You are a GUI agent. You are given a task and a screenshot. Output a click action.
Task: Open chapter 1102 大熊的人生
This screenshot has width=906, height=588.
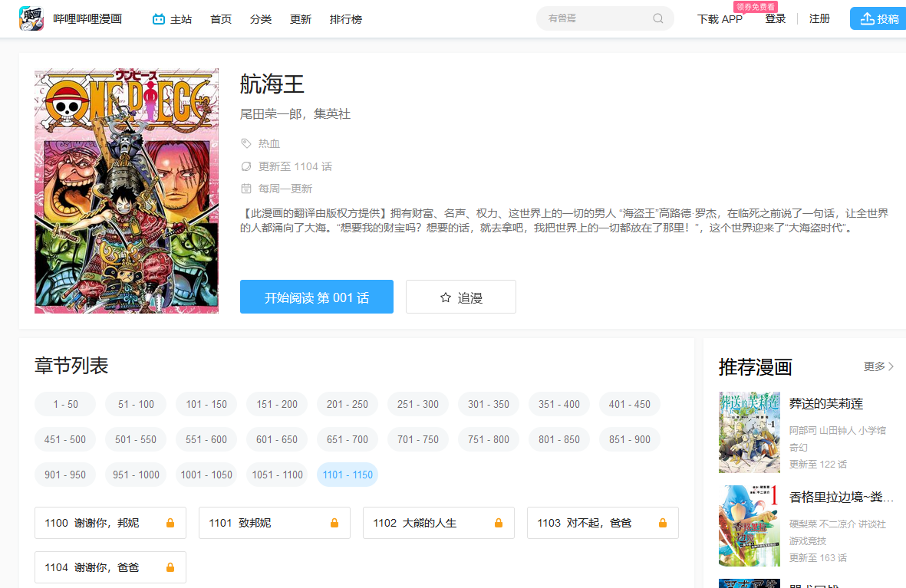point(439,523)
